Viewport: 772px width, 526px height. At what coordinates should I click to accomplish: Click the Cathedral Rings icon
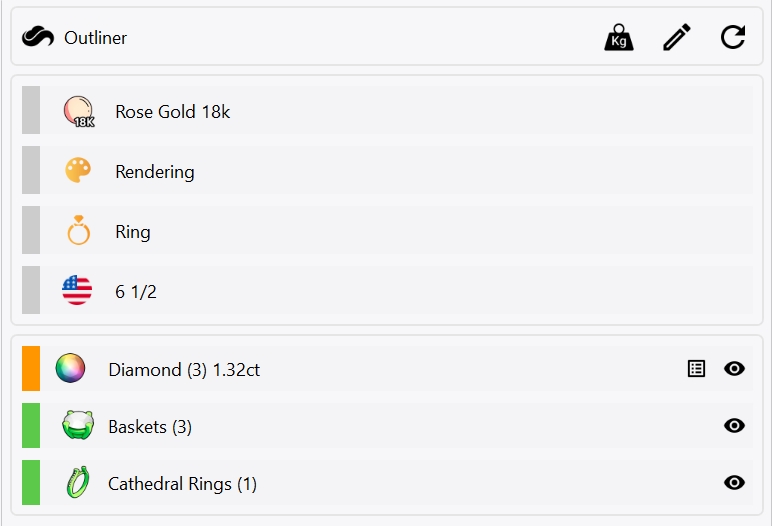(x=77, y=484)
